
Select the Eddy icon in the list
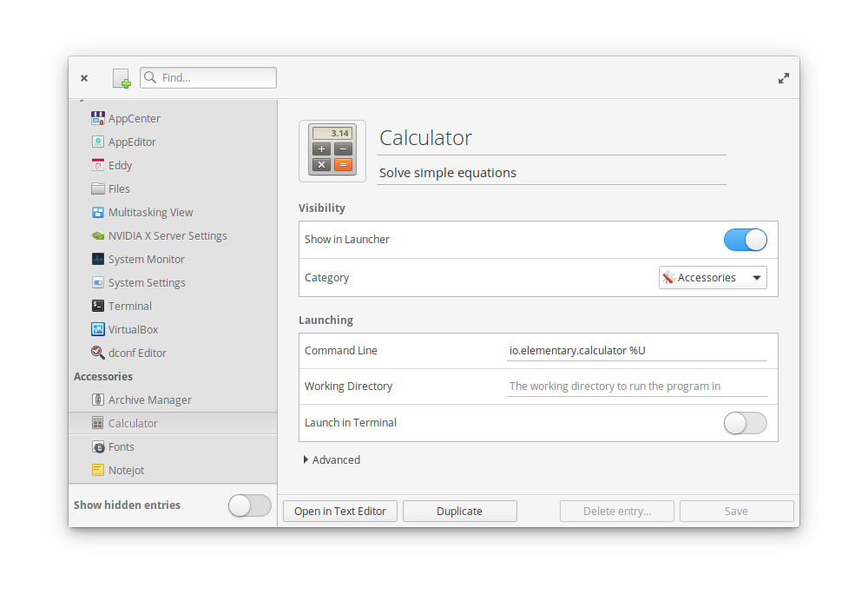[98, 165]
